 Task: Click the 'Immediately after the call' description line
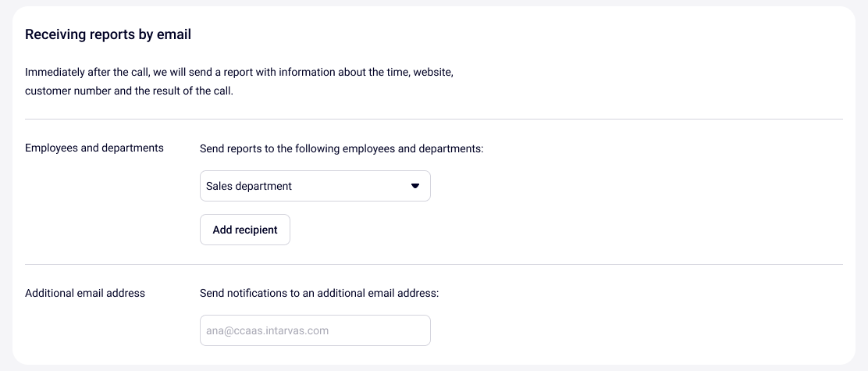[x=239, y=72]
